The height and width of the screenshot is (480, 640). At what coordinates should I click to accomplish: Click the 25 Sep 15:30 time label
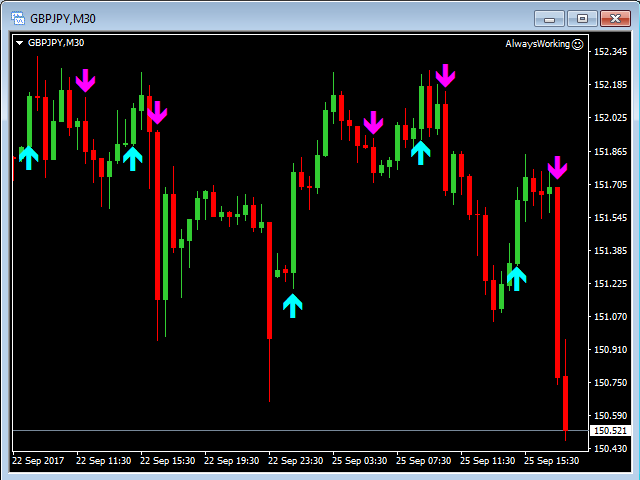click(x=551, y=461)
